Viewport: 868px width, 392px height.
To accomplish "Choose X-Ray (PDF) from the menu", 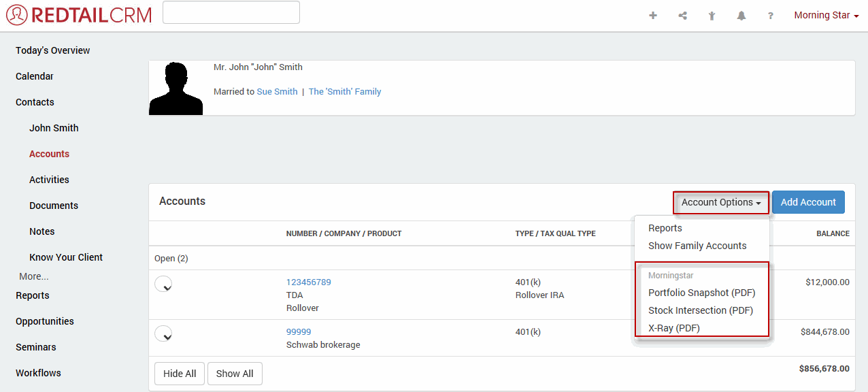I will 673,328.
